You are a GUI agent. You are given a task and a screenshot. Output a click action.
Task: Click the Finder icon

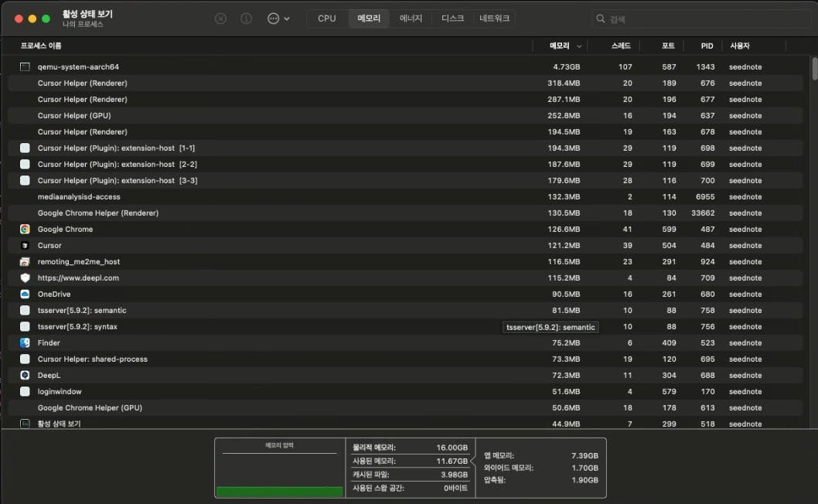(x=25, y=342)
